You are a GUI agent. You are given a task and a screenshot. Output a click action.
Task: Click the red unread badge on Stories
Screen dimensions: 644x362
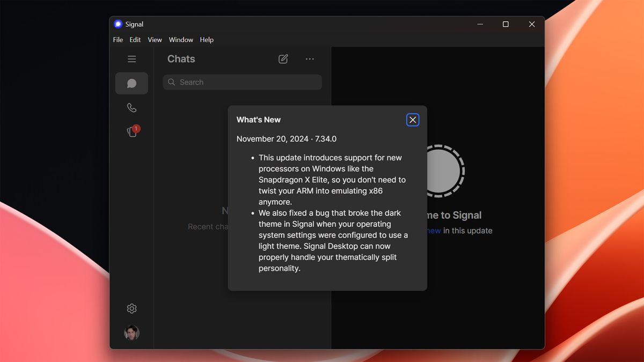tap(136, 129)
